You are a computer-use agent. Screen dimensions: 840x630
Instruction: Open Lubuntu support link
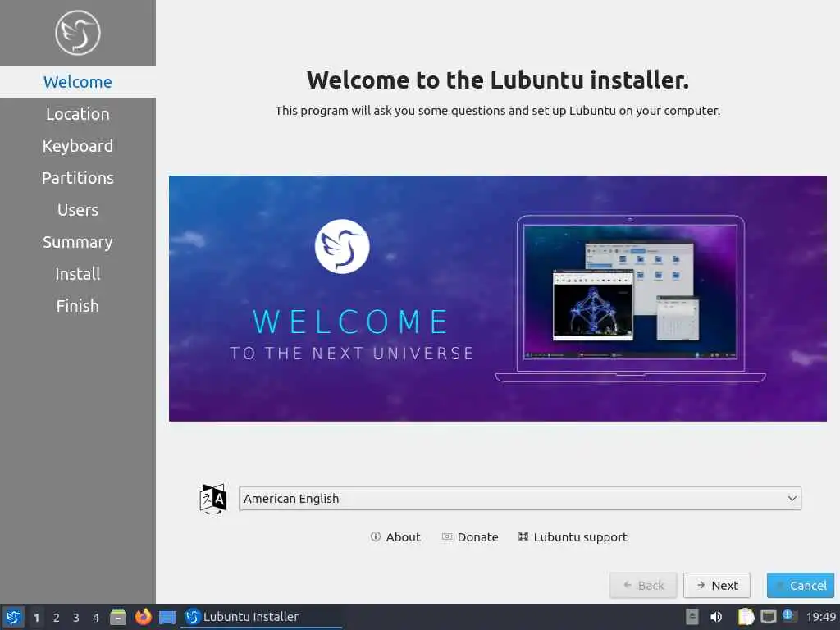573,536
